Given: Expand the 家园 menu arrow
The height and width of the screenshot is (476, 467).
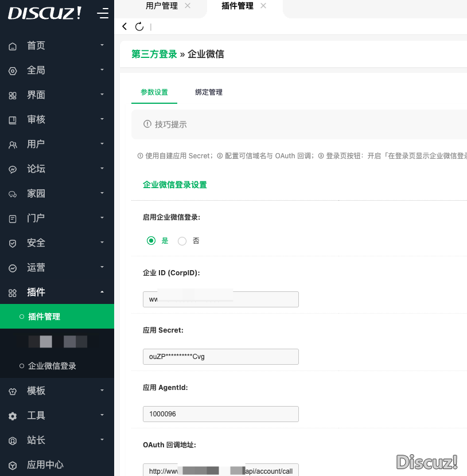Looking at the screenshot, I should [102, 193].
